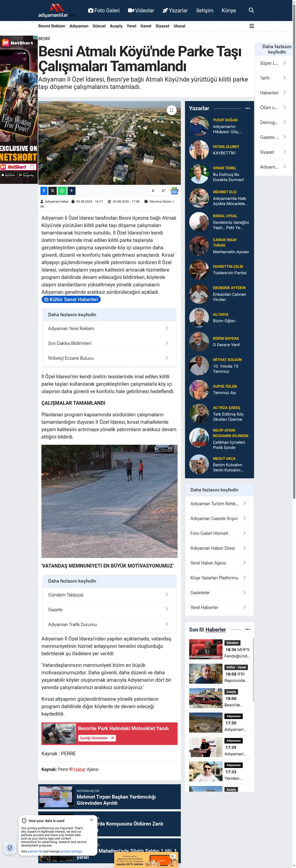Expand Köşe Yazarları Platformu chevron
Screen dimensions: 296x868
pyautogui.click(x=244, y=577)
